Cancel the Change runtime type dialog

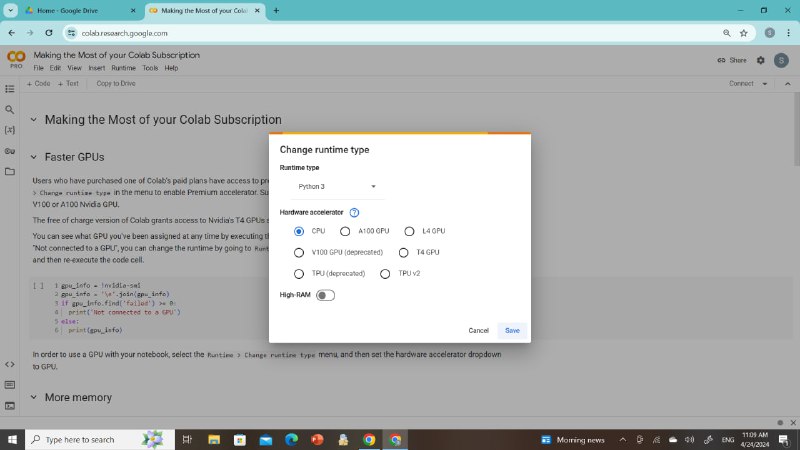click(x=479, y=331)
